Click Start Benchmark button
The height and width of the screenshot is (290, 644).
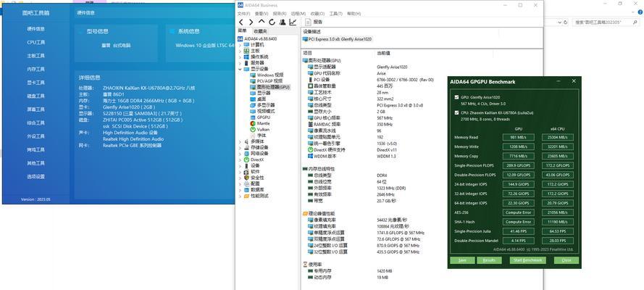point(528,260)
